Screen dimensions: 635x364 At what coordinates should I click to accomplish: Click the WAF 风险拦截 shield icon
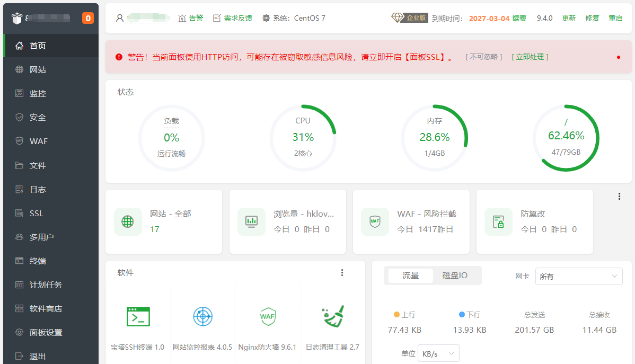click(x=375, y=221)
